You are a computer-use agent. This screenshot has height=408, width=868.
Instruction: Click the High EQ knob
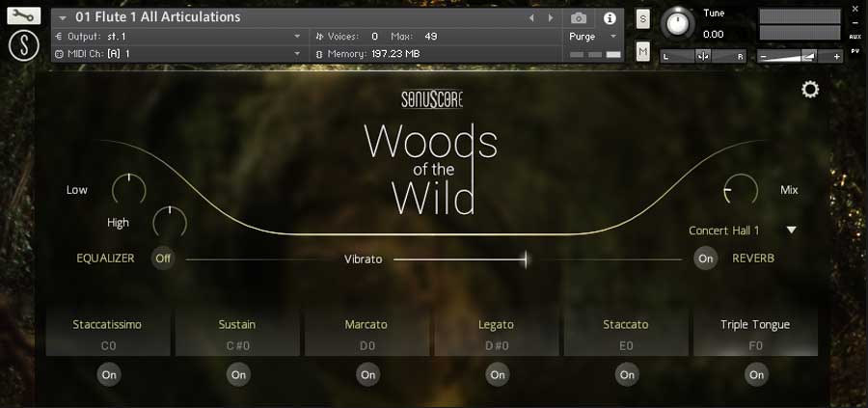coord(170,222)
